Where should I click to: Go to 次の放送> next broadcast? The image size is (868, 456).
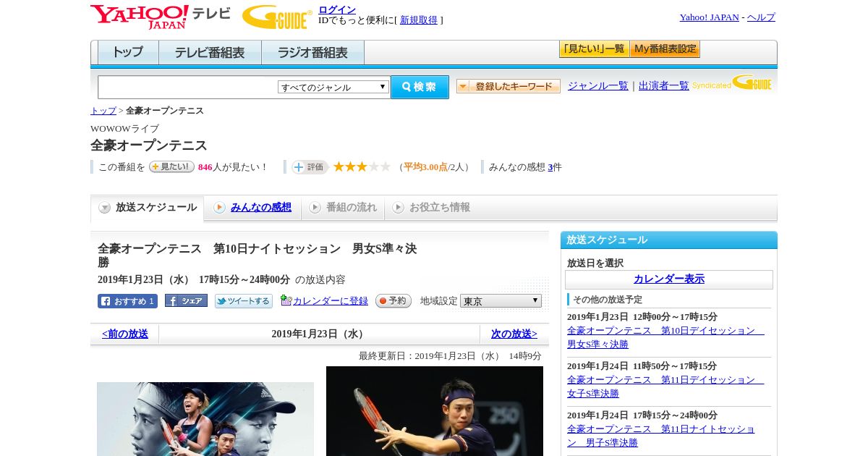coord(514,334)
